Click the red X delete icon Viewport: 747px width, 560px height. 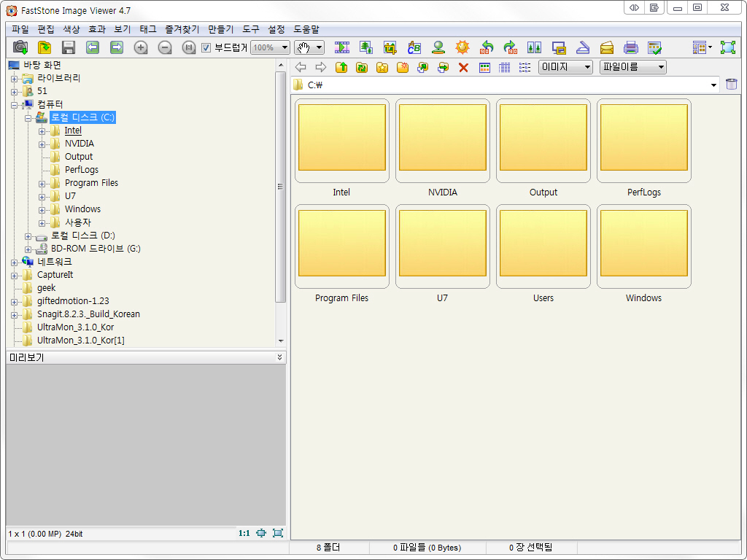pos(463,68)
